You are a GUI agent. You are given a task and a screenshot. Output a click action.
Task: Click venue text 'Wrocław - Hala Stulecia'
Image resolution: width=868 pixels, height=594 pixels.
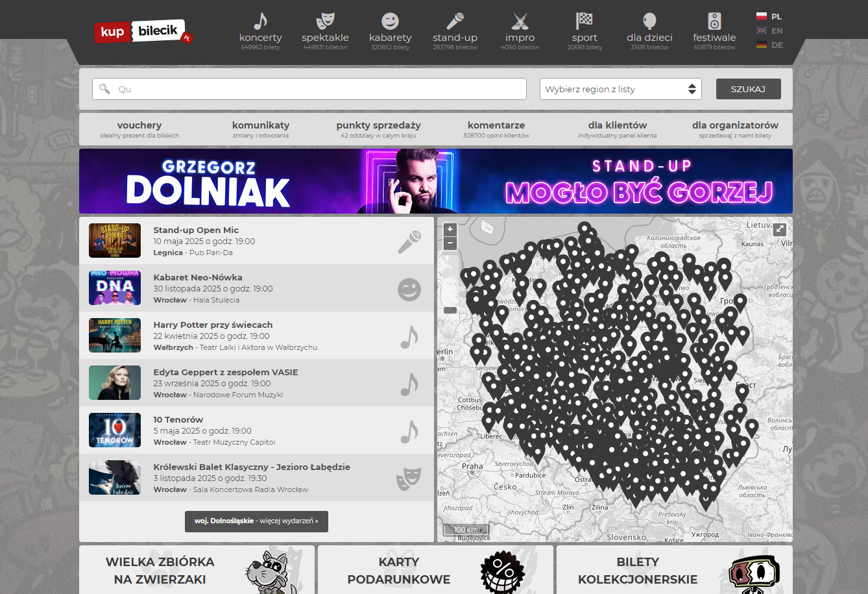click(x=197, y=300)
